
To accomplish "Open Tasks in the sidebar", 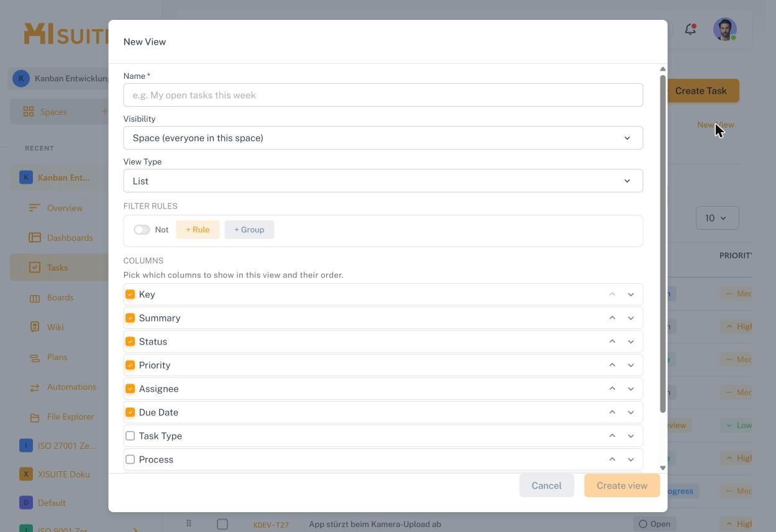I will pos(59,268).
